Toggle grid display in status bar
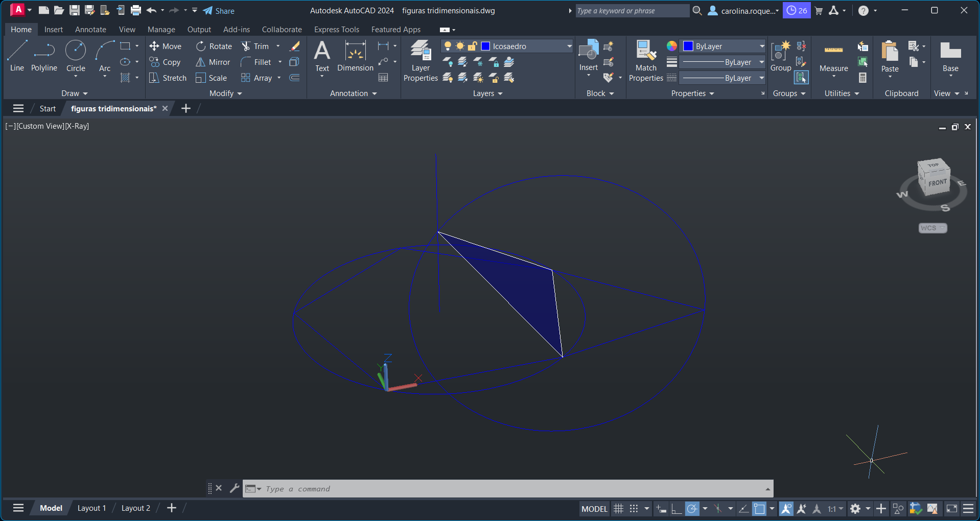The height and width of the screenshot is (521, 980). [x=618, y=509]
